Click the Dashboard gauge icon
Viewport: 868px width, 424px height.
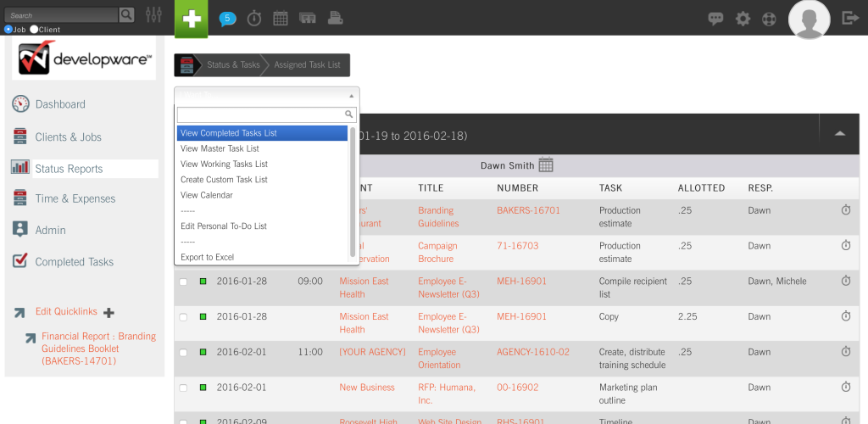[x=20, y=103]
